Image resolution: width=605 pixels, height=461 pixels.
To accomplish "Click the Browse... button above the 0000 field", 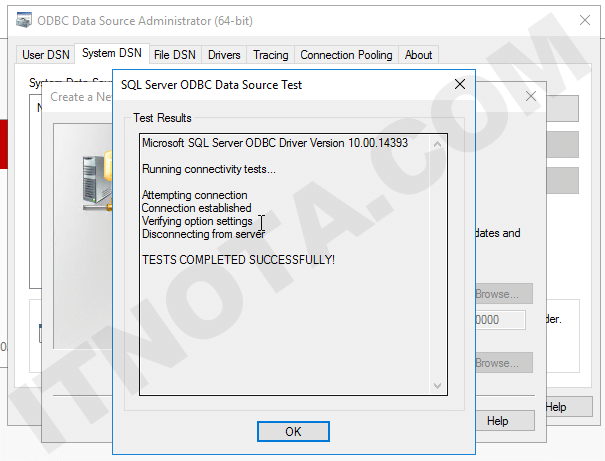I will tap(497, 294).
